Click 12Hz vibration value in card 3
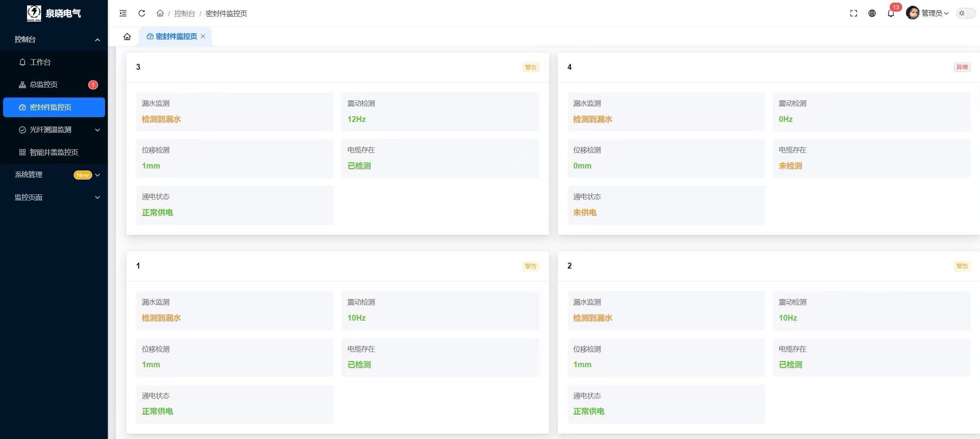The height and width of the screenshot is (439, 980). tap(356, 119)
